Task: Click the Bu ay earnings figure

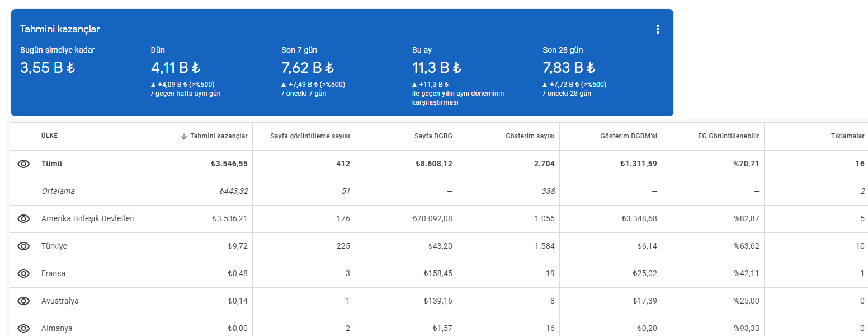Action: click(437, 68)
